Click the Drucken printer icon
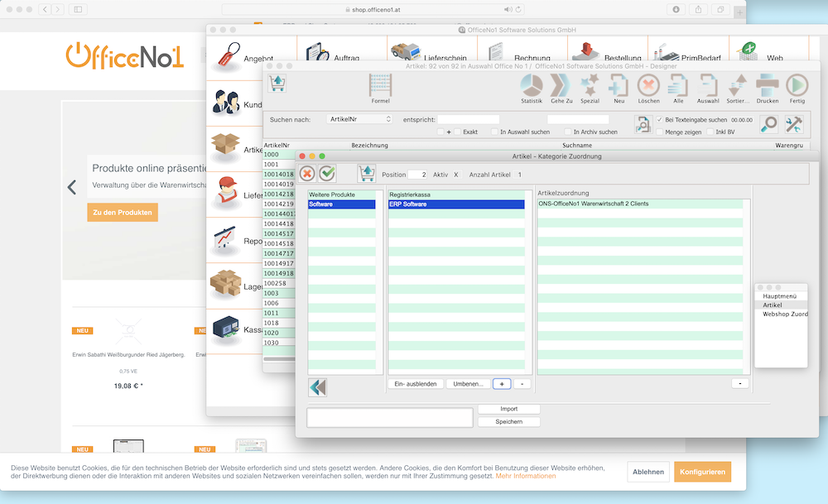The height and width of the screenshot is (504, 828). coord(768,85)
